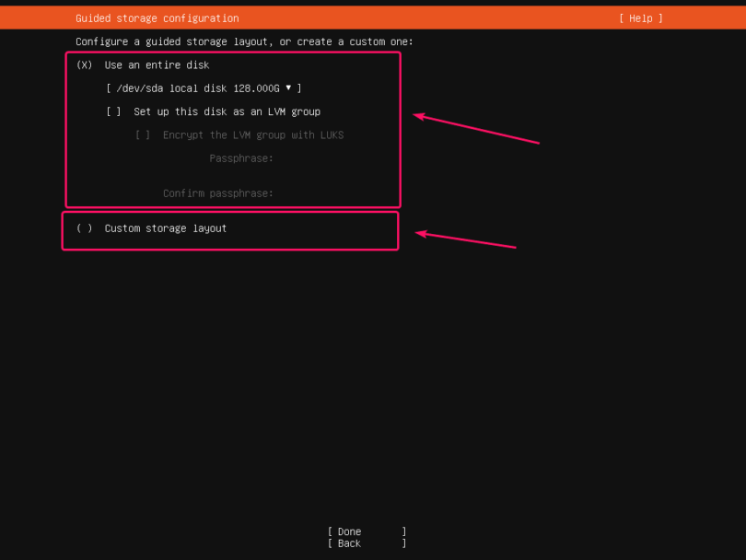This screenshot has width=746, height=560.
Task: Click the Done button
Action: click(x=367, y=531)
